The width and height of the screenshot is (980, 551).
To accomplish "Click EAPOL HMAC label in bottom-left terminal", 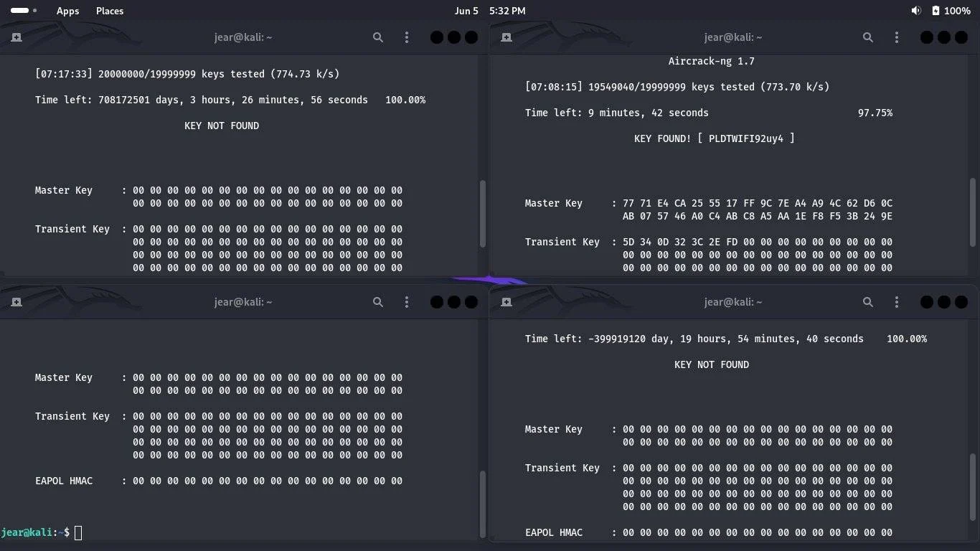I will click(x=64, y=481).
